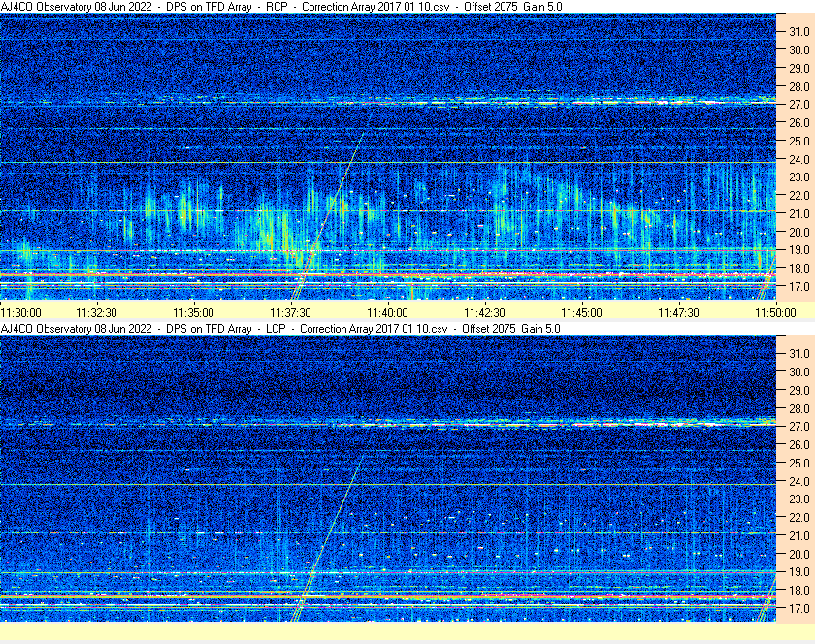Click the 20.0 frequency label in LCP panel
Screen dimensions: 815x644
coord(799,554)
